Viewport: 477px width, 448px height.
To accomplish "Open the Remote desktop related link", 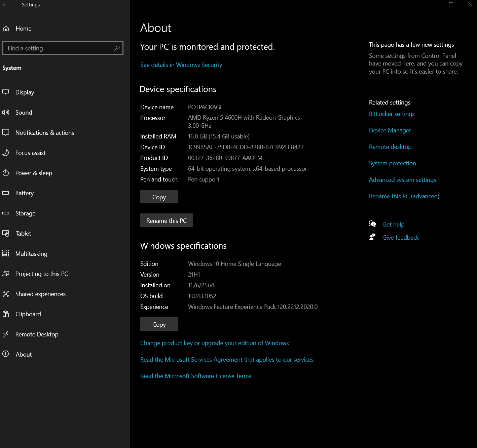I will coord(390,147).
